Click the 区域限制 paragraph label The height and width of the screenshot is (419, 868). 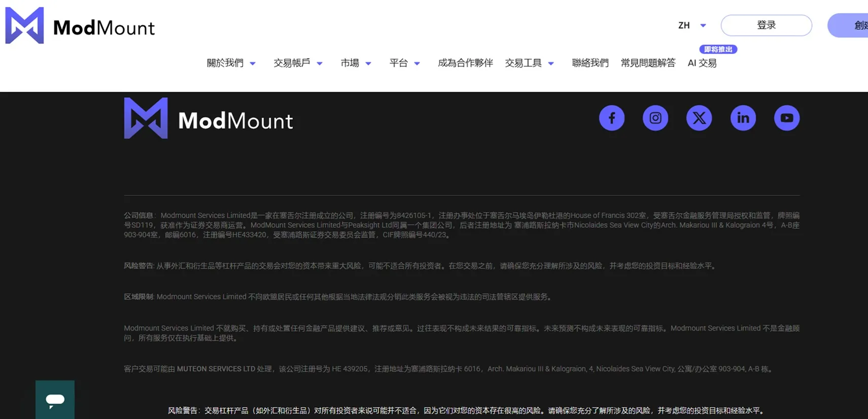(138, 297)
